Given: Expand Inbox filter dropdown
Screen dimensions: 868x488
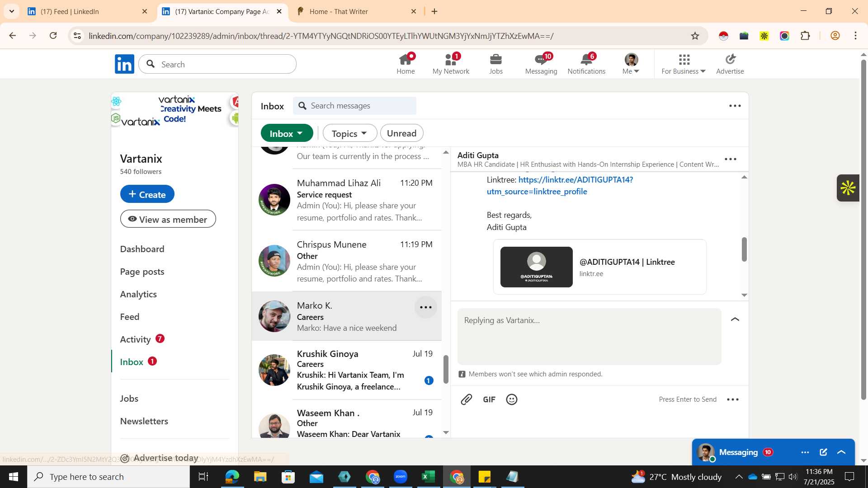Looking at the screenshot, I should point(287,133).
